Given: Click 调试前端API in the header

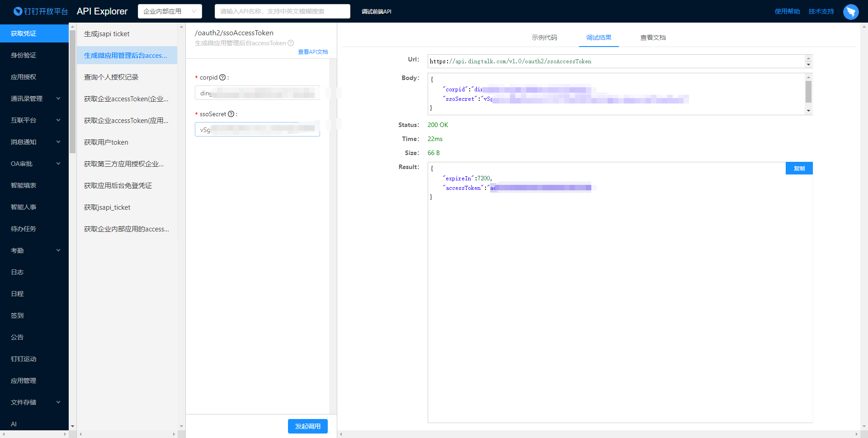Looking at the screenshot, I should (x=376, y=12).
